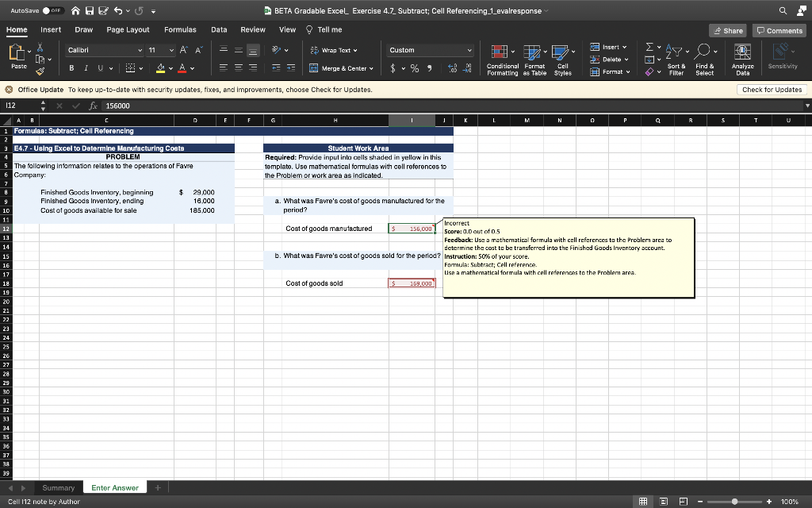This screenshot has height=508, width=812.
Task: Click the font color A swatch
Action: [x=182, y=68]
